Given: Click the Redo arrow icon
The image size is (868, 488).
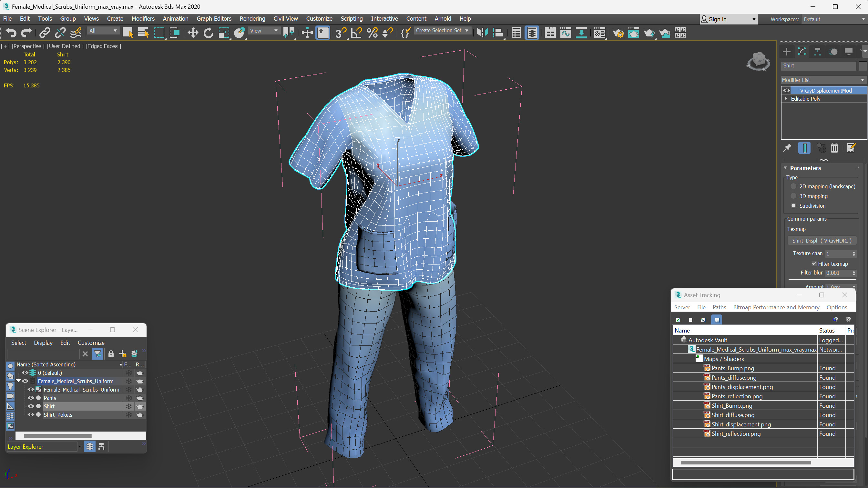Looking at the screenshot, I should click(x=26, y=33).
